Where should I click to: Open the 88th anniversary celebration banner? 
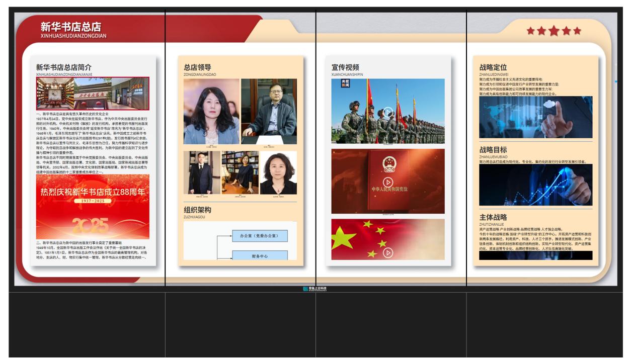click(x=93, y=207)
